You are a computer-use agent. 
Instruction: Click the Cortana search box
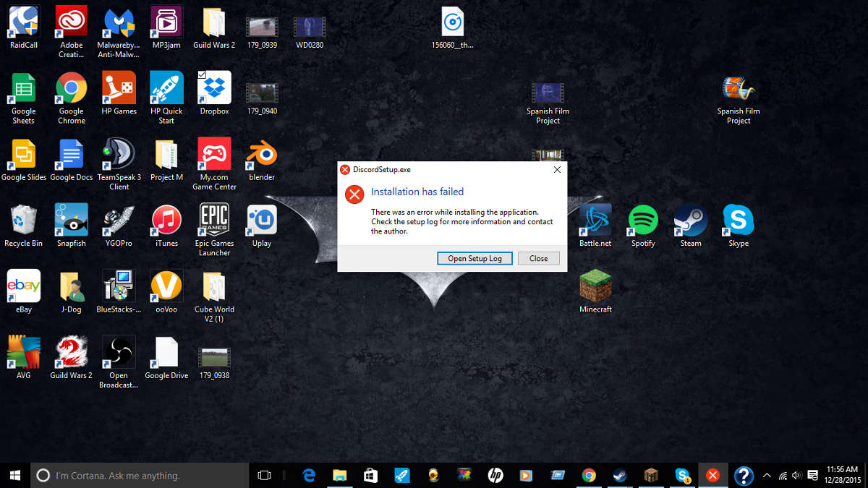[139, 475]
